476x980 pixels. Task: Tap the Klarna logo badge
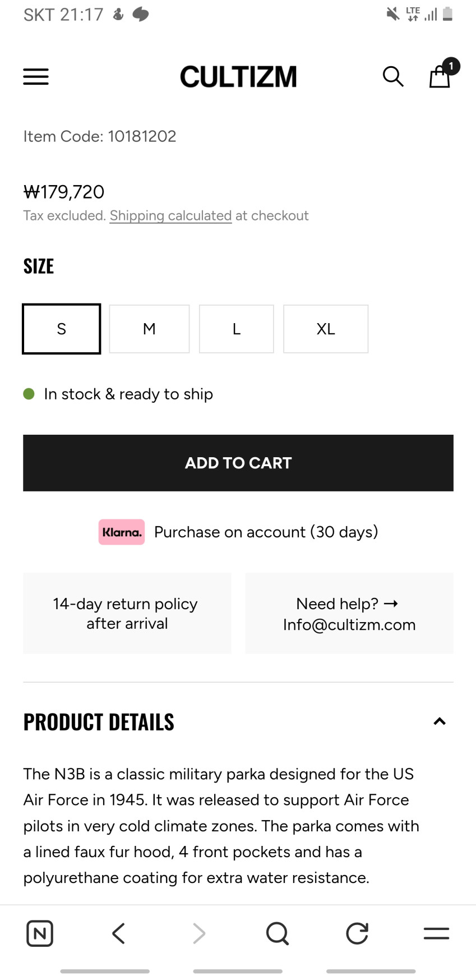coord(122,532)
